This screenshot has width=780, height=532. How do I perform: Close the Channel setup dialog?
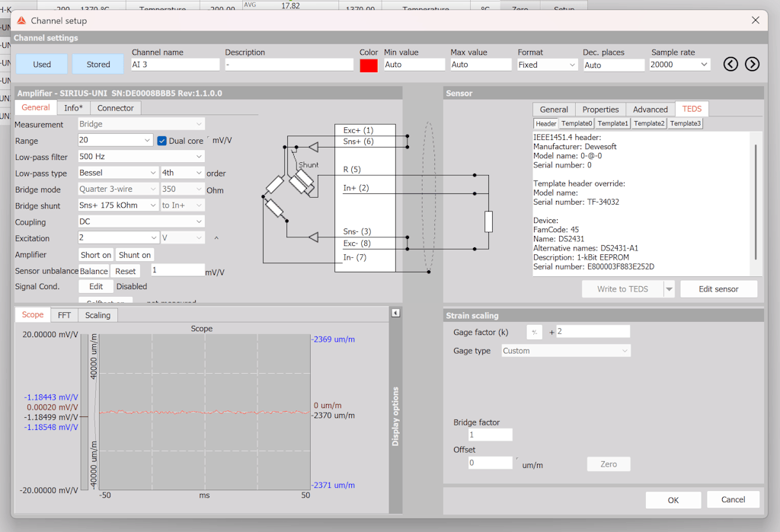coord(755,21)
